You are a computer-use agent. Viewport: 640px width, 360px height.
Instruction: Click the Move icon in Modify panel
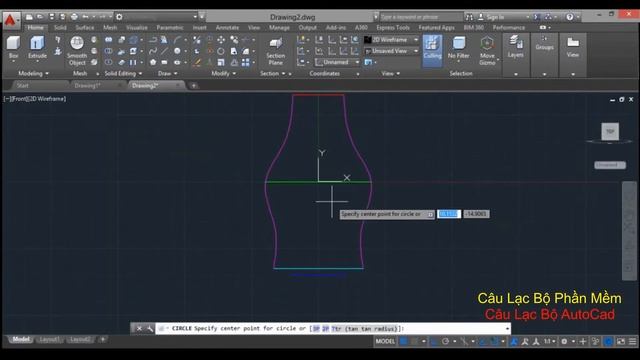click(221, 40)
